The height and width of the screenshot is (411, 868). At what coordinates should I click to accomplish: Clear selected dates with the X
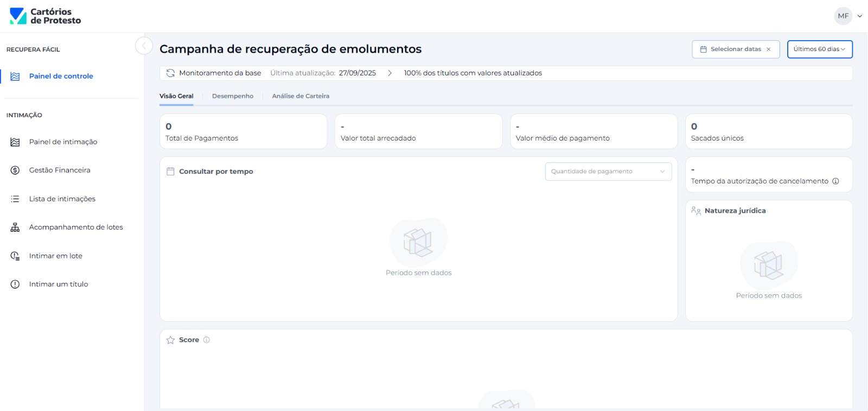tap(769, 49)
